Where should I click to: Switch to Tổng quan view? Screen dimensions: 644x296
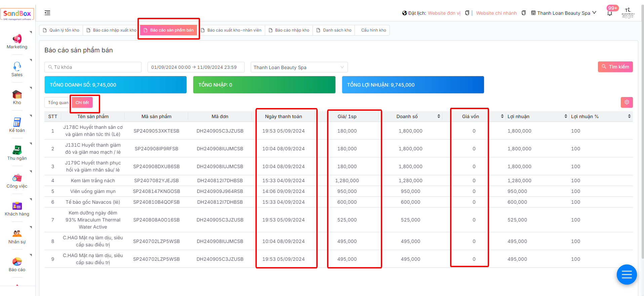point(58,103)
